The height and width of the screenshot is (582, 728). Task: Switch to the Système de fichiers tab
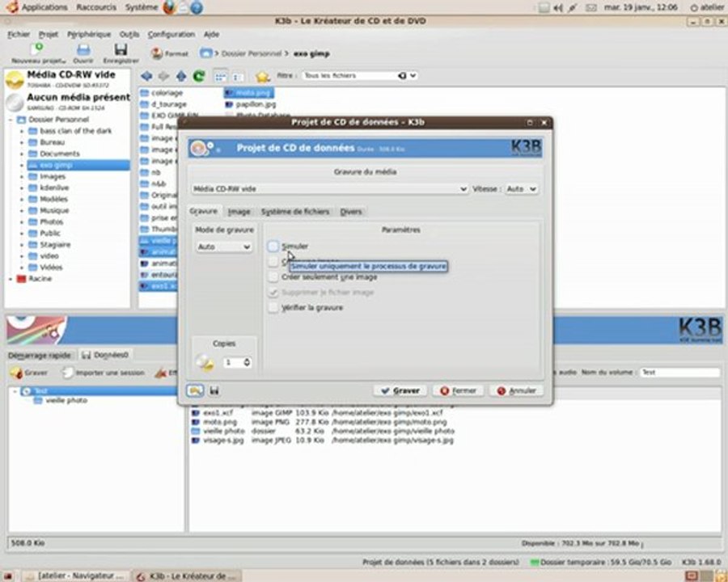point(294,212)
